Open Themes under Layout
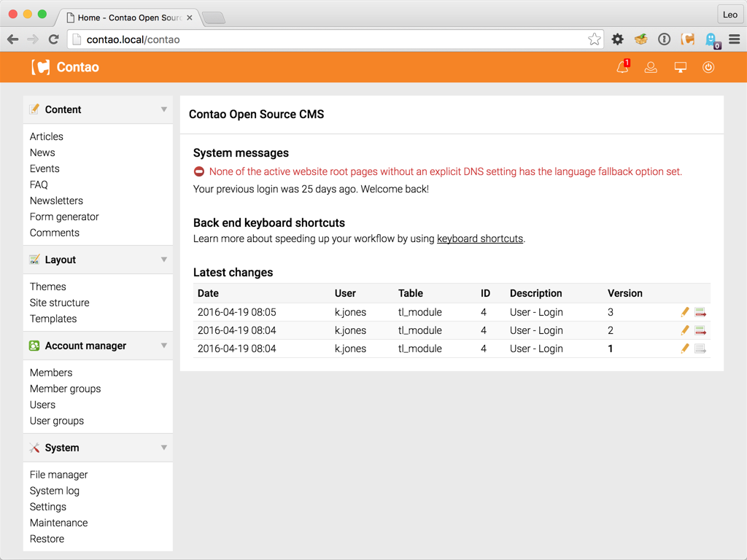The image size is (747, 560). point(47,287)
